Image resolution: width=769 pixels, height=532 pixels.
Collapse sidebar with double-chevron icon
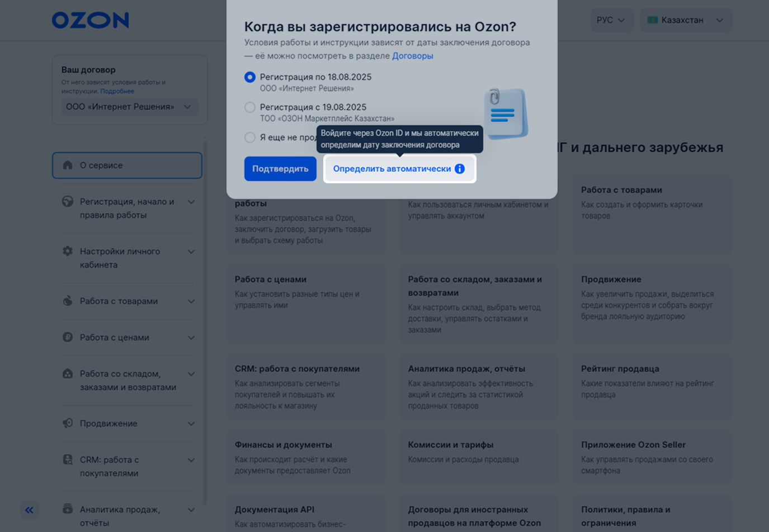tap(30, 510)
